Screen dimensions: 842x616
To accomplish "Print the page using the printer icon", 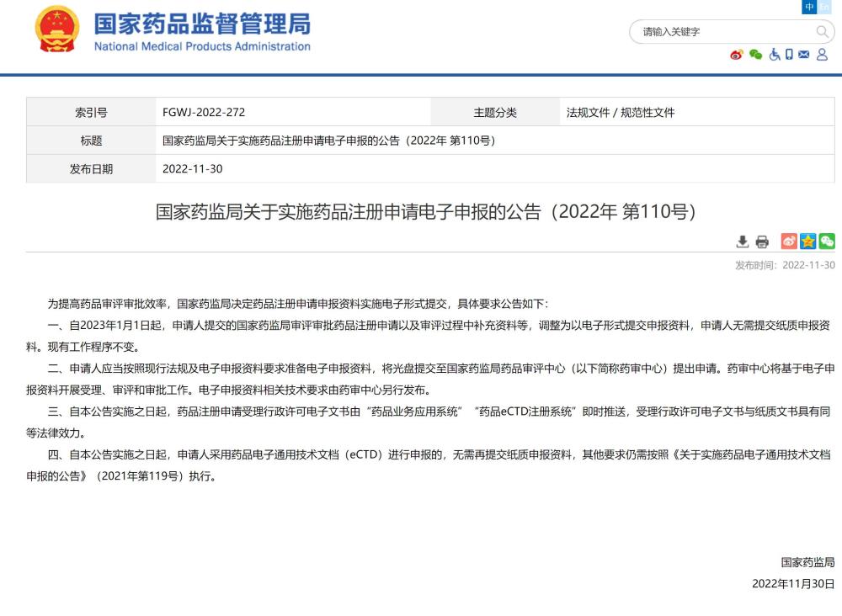I will 762,242.
